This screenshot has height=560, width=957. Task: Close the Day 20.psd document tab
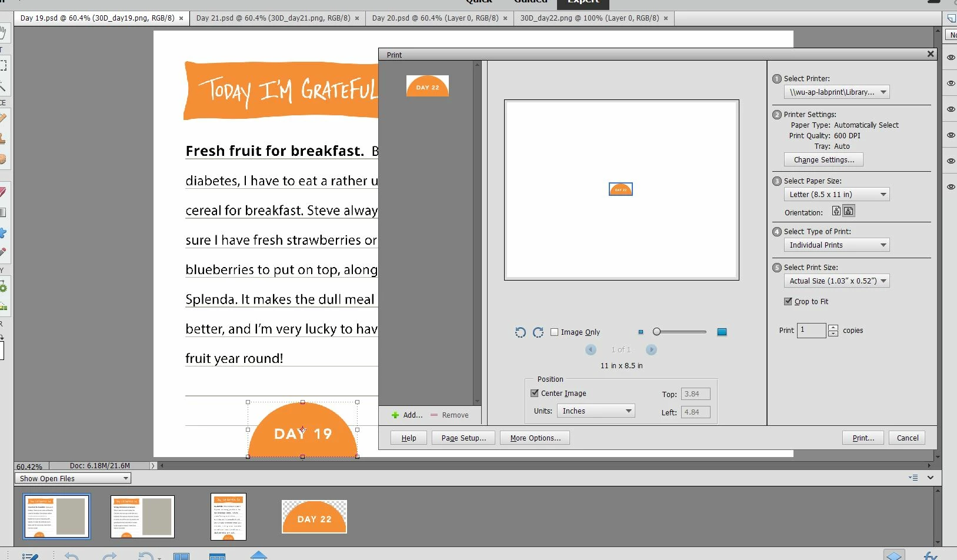click(505, 18)
